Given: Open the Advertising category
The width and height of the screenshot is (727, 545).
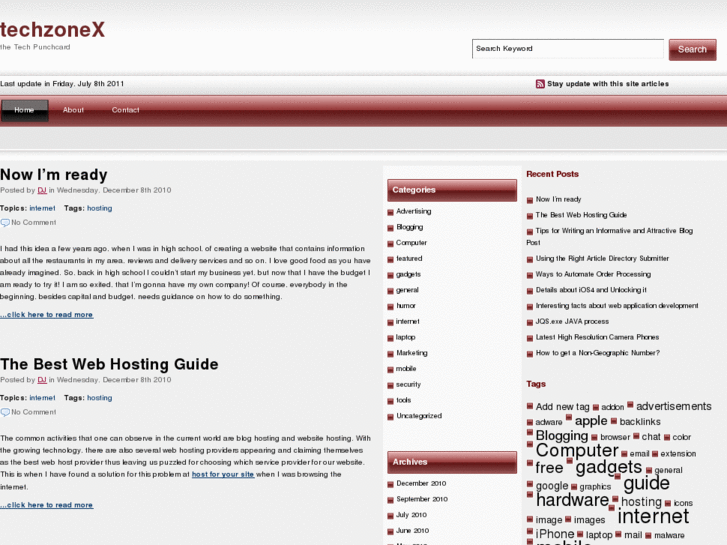Looking at the screenshot, I should click(x=414, y=211).
